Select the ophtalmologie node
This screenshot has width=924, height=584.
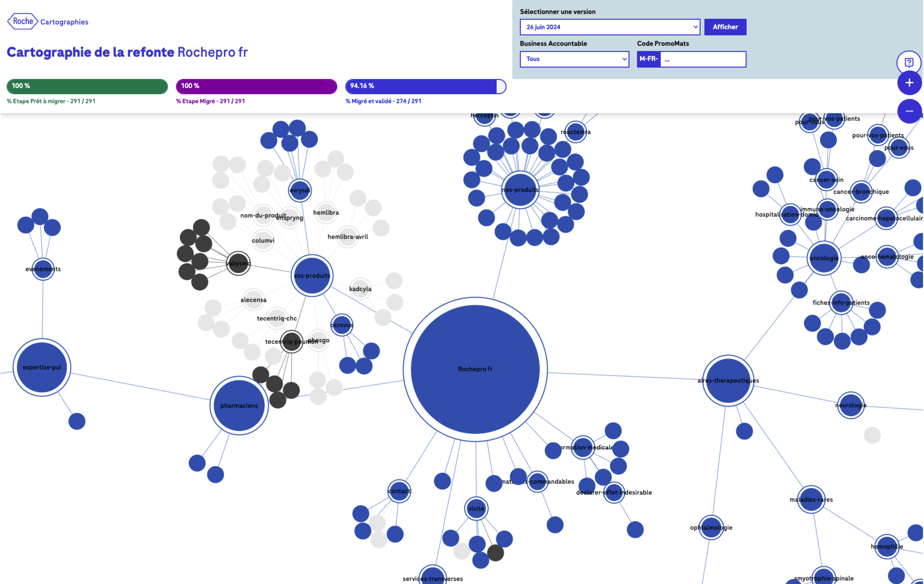[x=711, y=528]
